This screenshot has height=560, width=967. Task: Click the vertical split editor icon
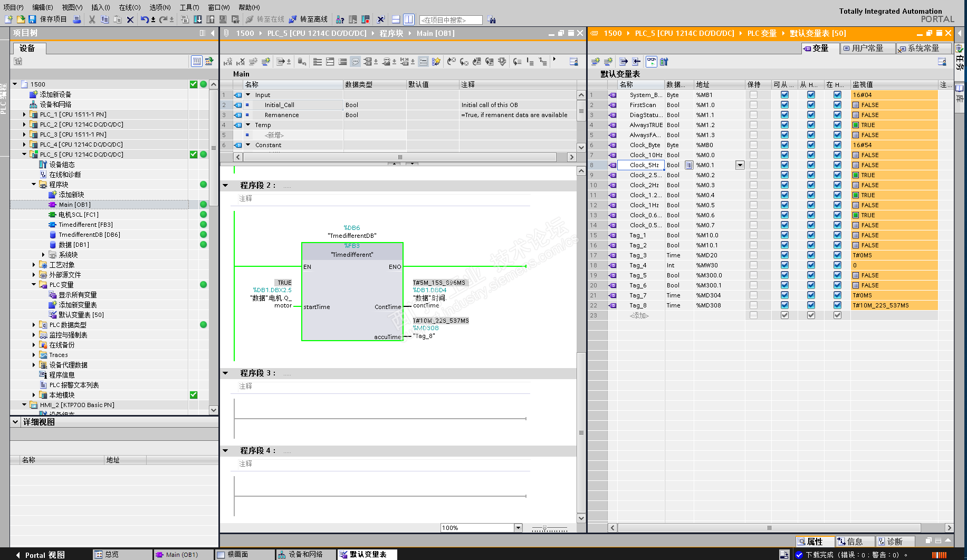pos(408,20)
